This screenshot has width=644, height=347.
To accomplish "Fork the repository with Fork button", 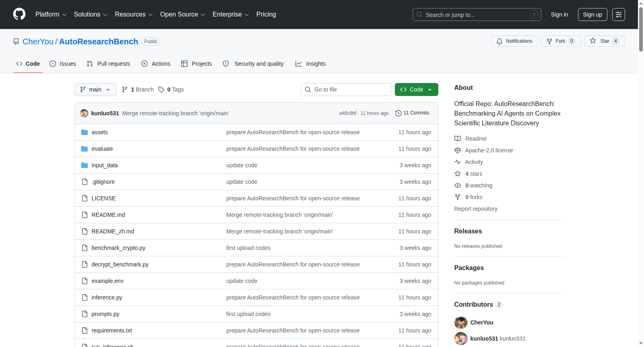I will click(x=561, y=41).
